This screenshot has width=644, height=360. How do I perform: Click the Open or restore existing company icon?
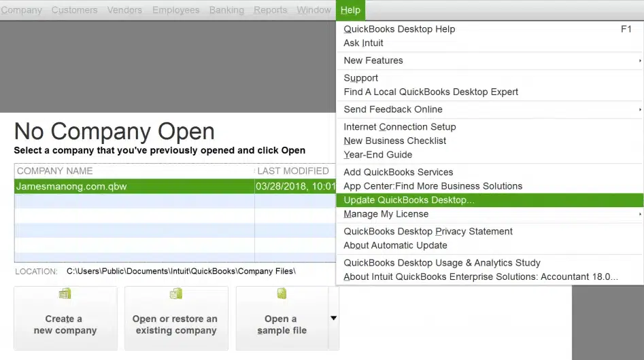[175, 293]
